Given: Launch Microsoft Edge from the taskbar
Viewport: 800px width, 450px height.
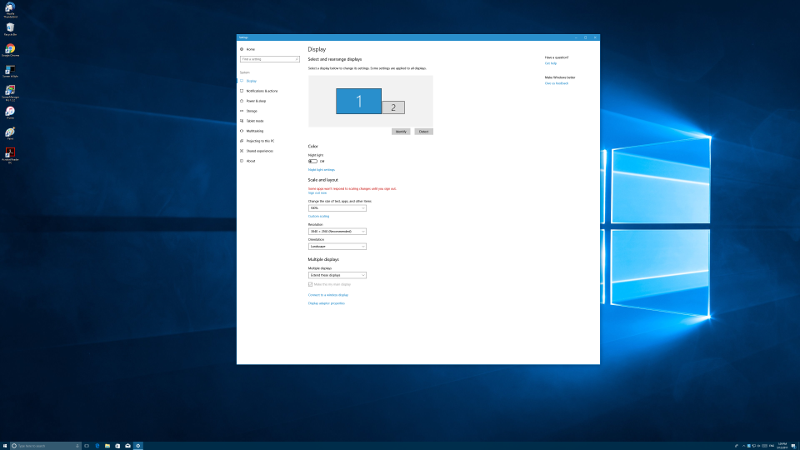Looking at the screenshot, I should pos(97,446).
